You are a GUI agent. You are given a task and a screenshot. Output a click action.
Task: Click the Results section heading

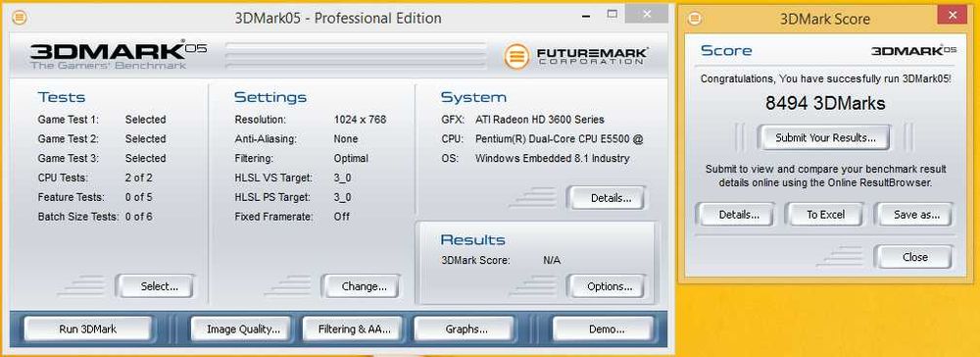point(472,240)
